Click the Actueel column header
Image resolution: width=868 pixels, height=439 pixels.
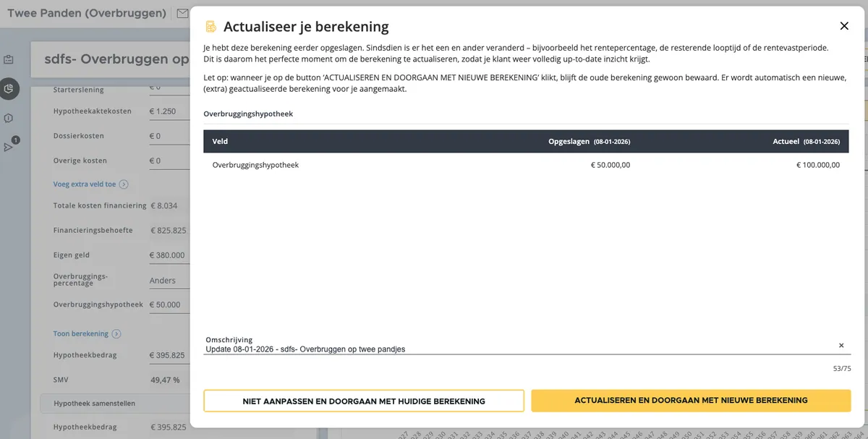point(806,142)
